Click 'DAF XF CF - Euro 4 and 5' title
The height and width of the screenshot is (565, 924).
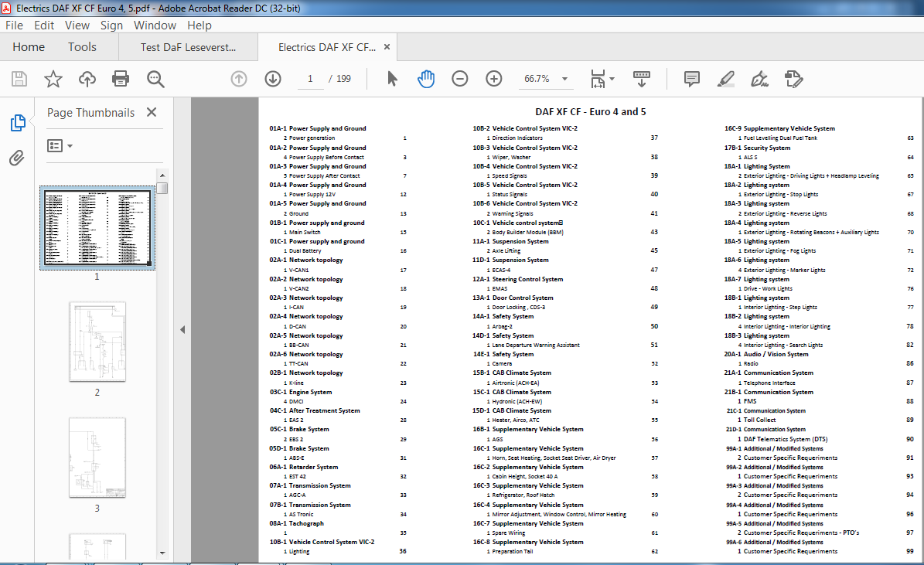[x=591, y=112]
